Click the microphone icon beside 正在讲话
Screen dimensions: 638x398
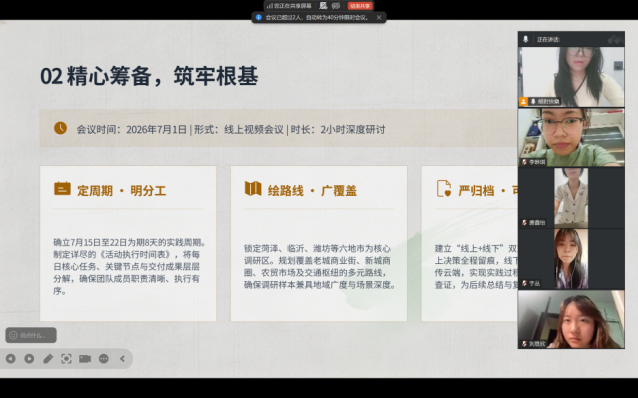click(525, 39)
